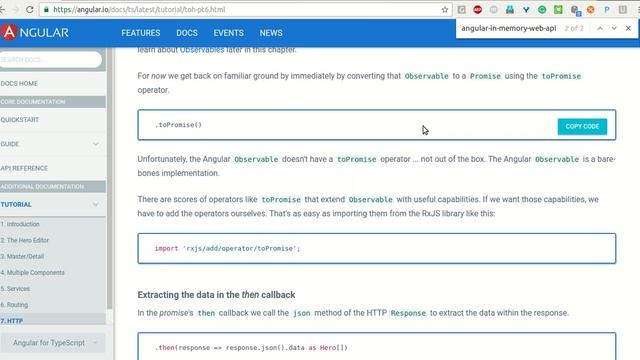Open the FEATURES menu
This screenshot has height=360, width=640.
[141, 33]
